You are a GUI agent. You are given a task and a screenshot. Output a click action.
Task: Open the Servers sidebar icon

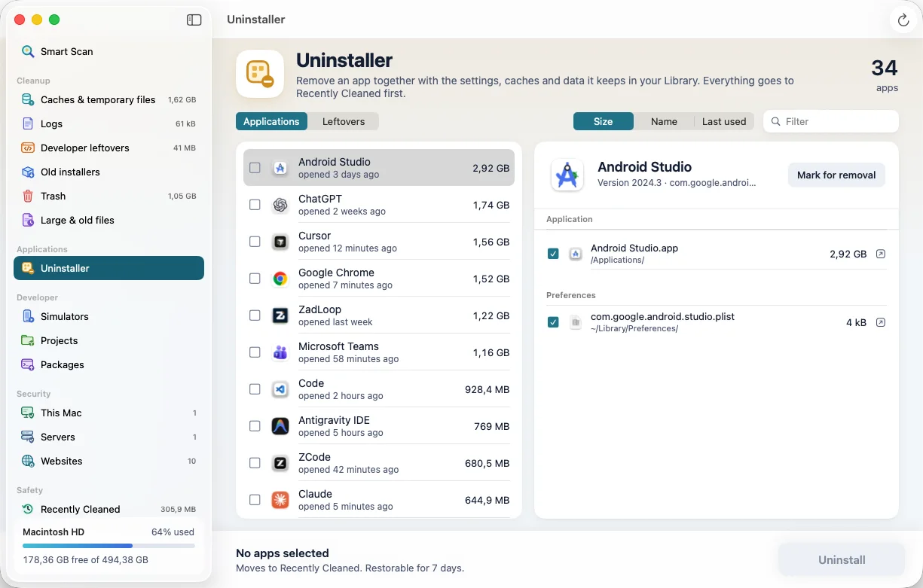[28, 437]
